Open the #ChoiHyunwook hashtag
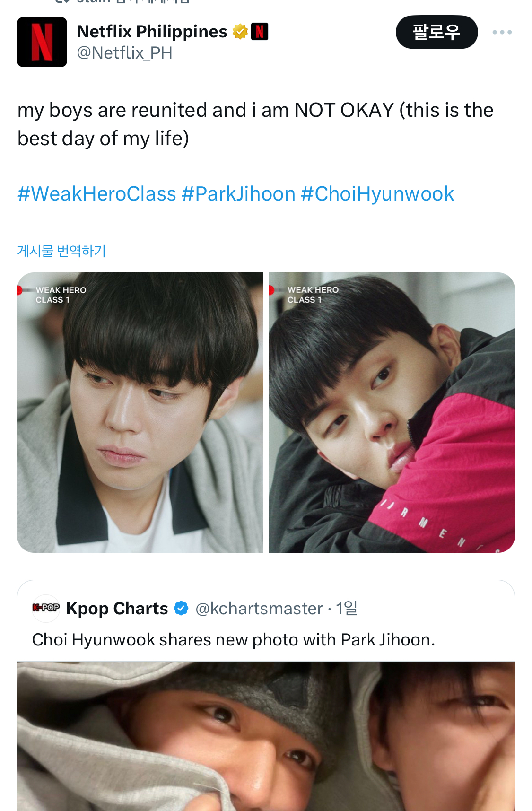This screenshot has height=811, width=532. pyautogui.click(x=377, y=194)
